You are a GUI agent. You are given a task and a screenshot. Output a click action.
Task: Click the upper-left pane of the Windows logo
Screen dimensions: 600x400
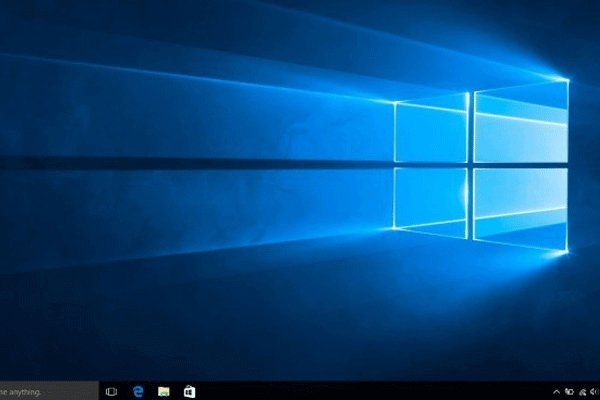(431, 130)
